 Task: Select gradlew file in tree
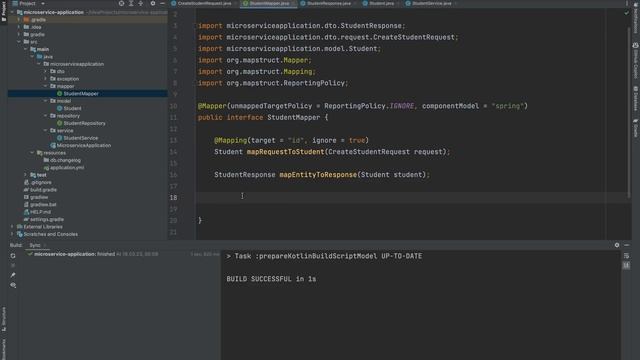tap(36, 197)
